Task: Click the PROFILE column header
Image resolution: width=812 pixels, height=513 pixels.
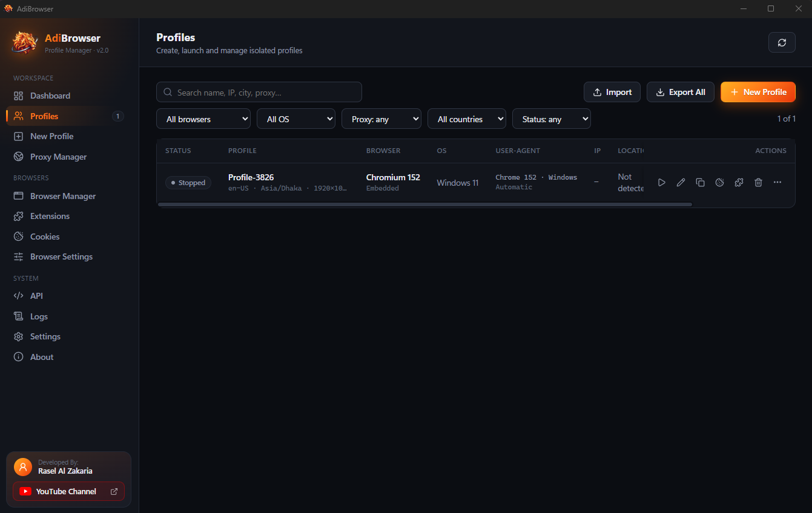Action: tap(242, 151)
